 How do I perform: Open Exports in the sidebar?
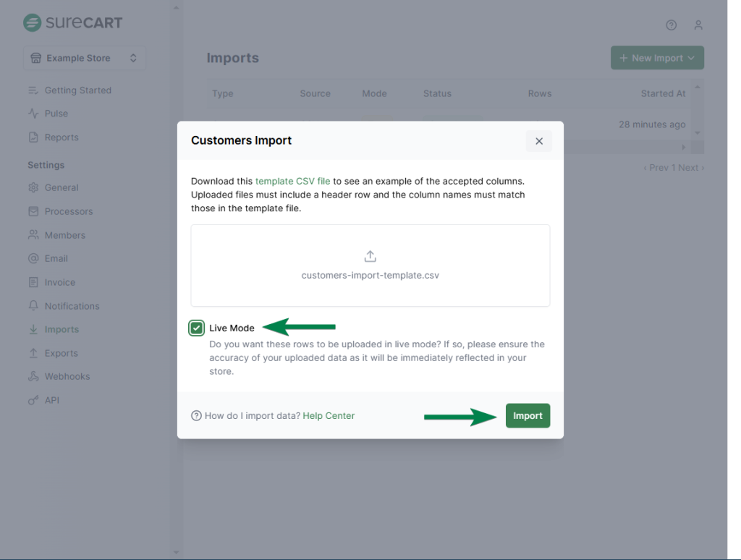coord(61,353)
